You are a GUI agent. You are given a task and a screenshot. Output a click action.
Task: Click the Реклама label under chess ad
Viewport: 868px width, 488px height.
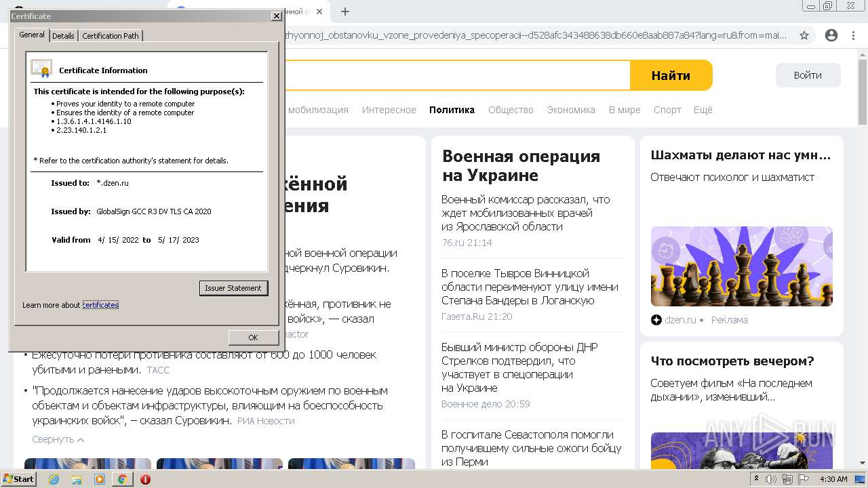729,320
